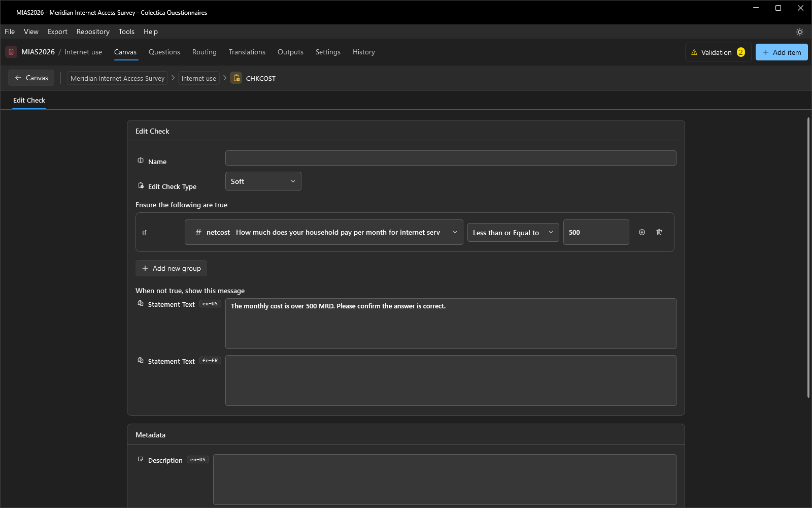Open the Repository menu
Viewport: 812px width, 508px height.
point(93,31)
